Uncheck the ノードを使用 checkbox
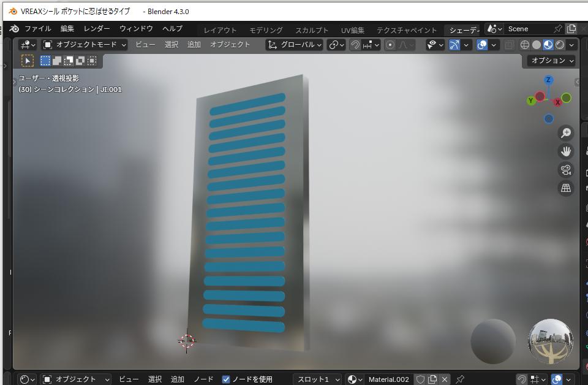Image resolution: width=588 pixels, height=385 pixels. (226, 379)
